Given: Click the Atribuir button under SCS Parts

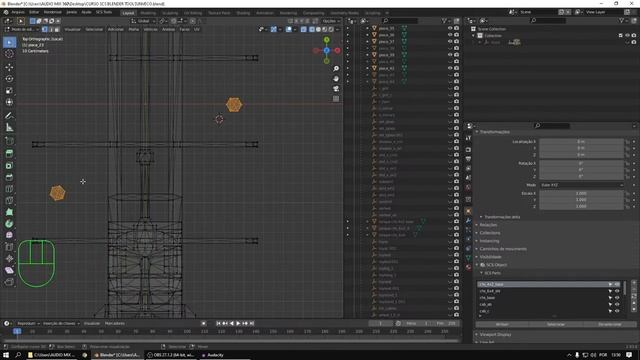Looking at the screenshot, I should [x=502, y=324].
